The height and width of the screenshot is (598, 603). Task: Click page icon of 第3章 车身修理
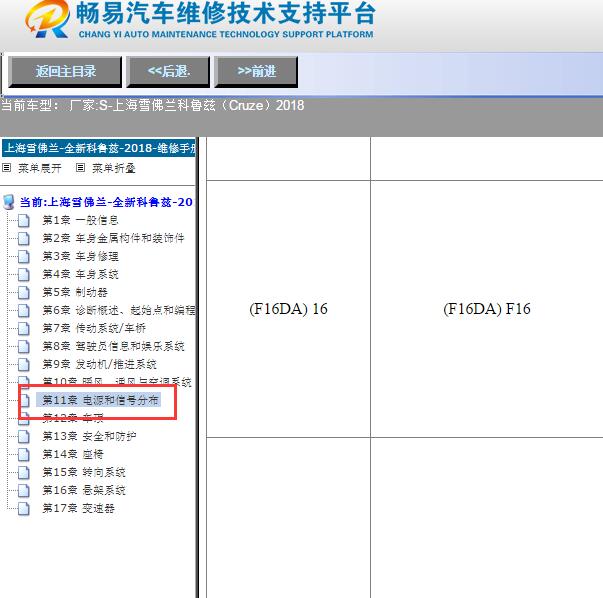(24, 257)
